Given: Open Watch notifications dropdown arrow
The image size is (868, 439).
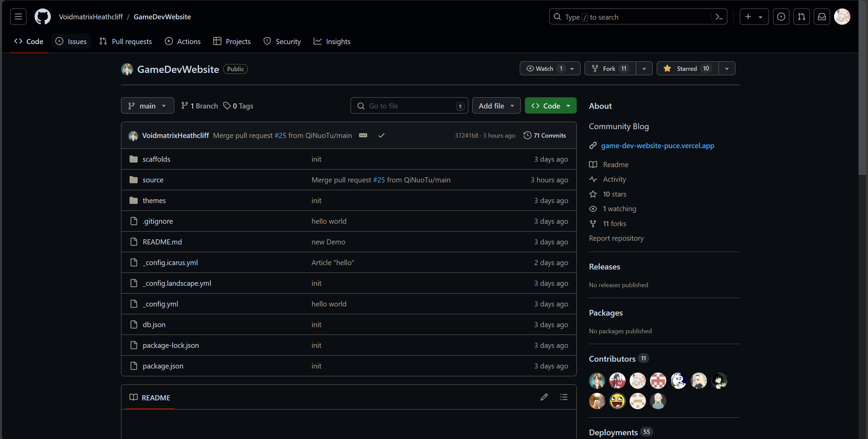Looking at the screenshot, I should click(572, 68).
